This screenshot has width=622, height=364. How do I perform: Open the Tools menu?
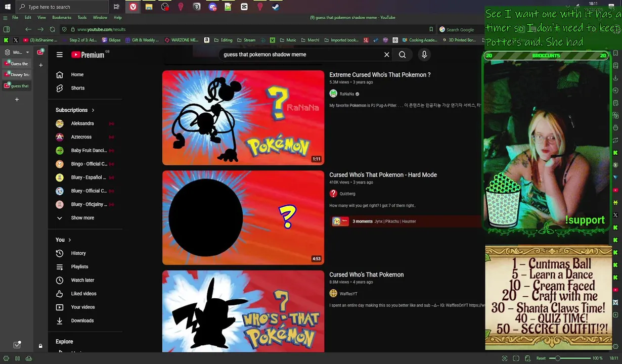point(82,18)
